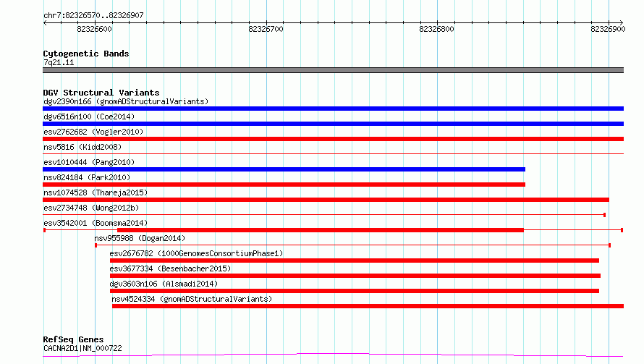The height and width of the screenshot is (364, 644).
Task: Click the esv2676782 1000GenomesConsortiumPhase1 label
Action: 196,253
